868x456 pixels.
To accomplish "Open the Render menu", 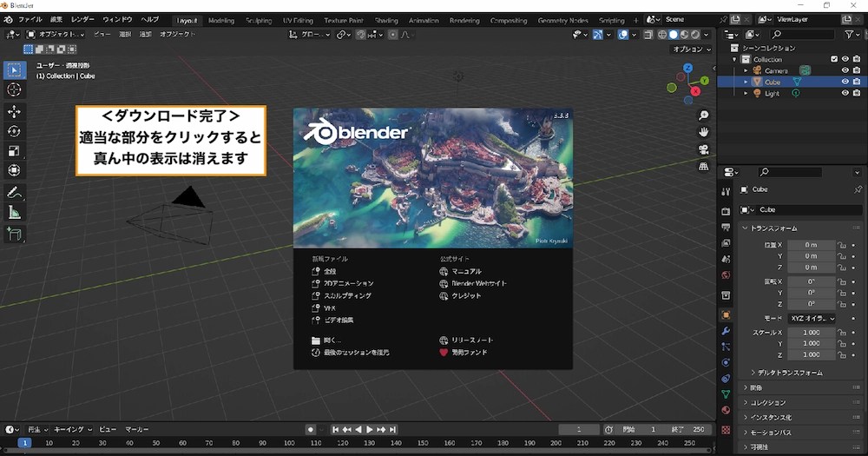I will pyautogui.click(x=83, y=19).
